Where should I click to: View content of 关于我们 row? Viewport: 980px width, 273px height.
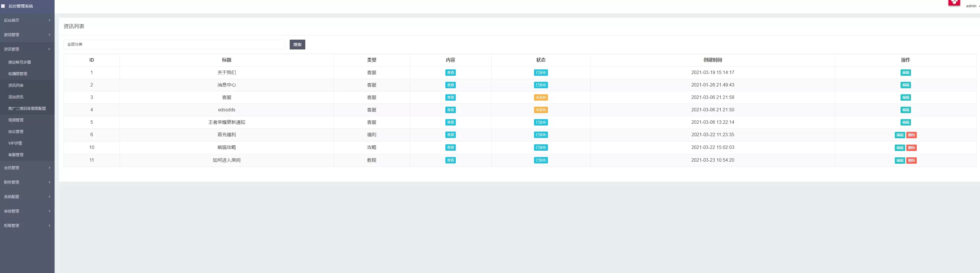coord(450,73)
